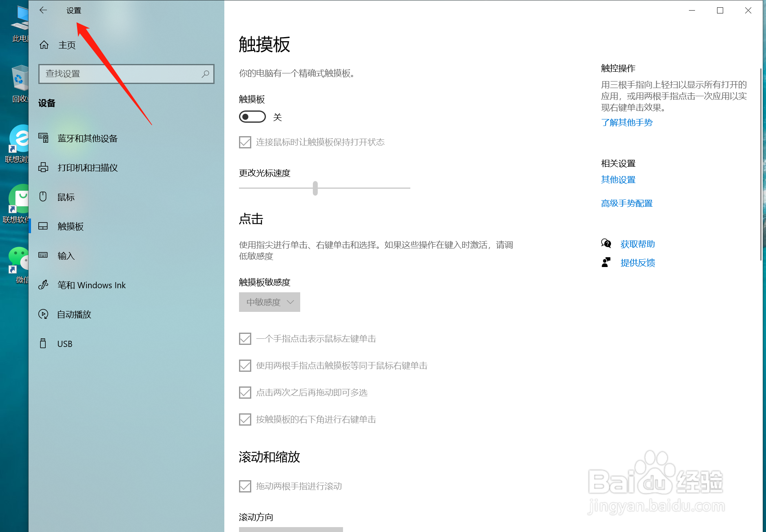Select 触摸板 in the sidebar
Screen dimensions: 766x532
coord(71,226)
